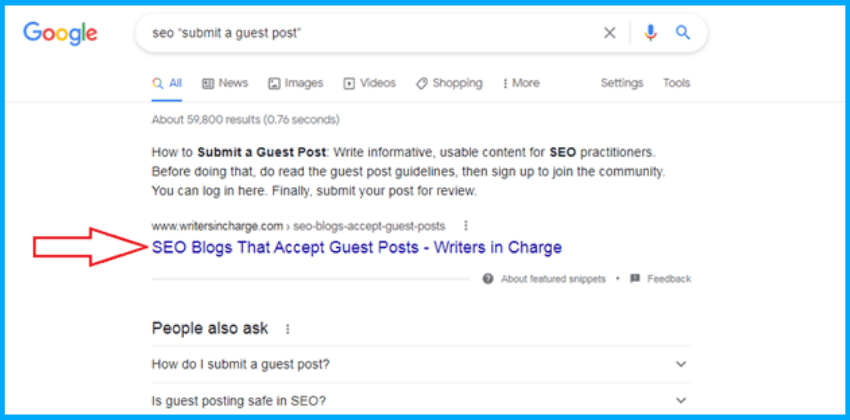Open the Videos results tab
The width and height of the screenshot is (850, 420).
tap(369, 83)
